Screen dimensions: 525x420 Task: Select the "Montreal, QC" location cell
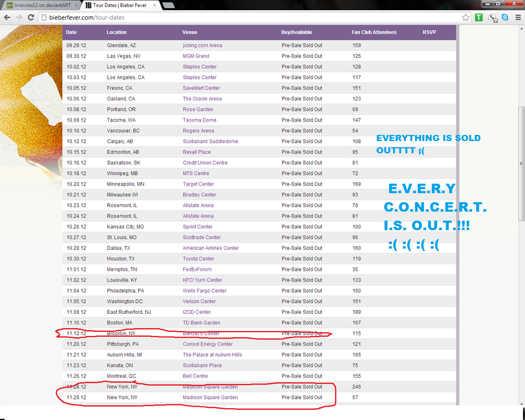point(122,376)
